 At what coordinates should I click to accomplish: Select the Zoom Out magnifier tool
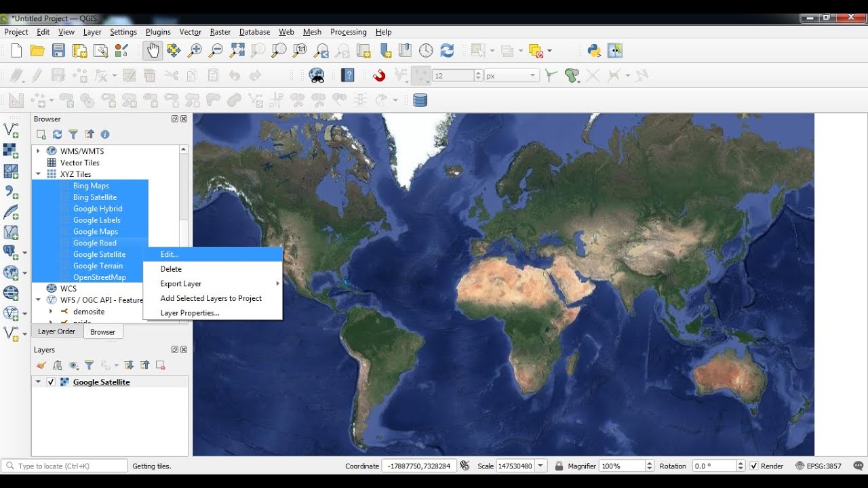(216, 51)
